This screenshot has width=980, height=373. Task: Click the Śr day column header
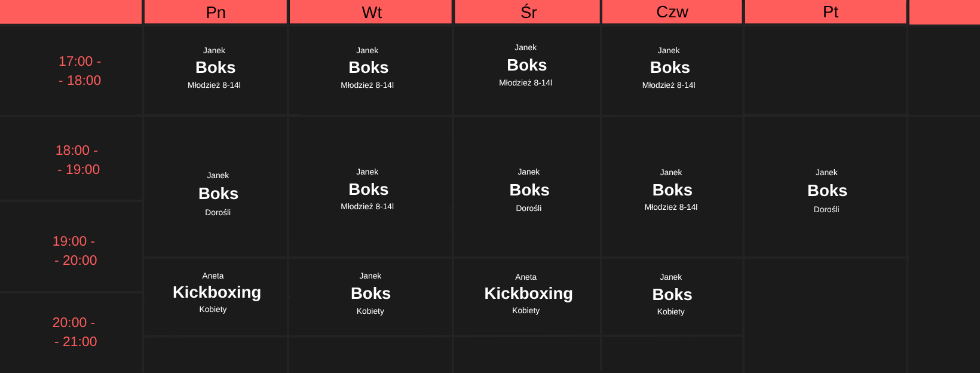click(x=527, y=12)
